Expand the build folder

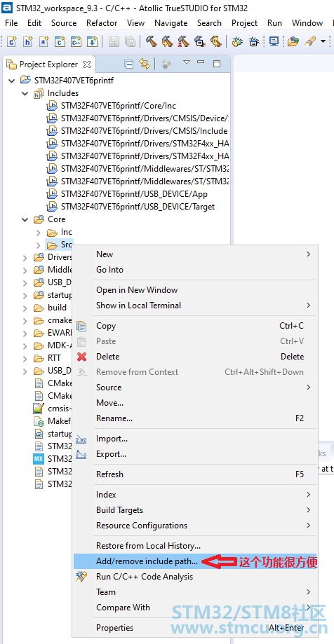coord(25,308)
